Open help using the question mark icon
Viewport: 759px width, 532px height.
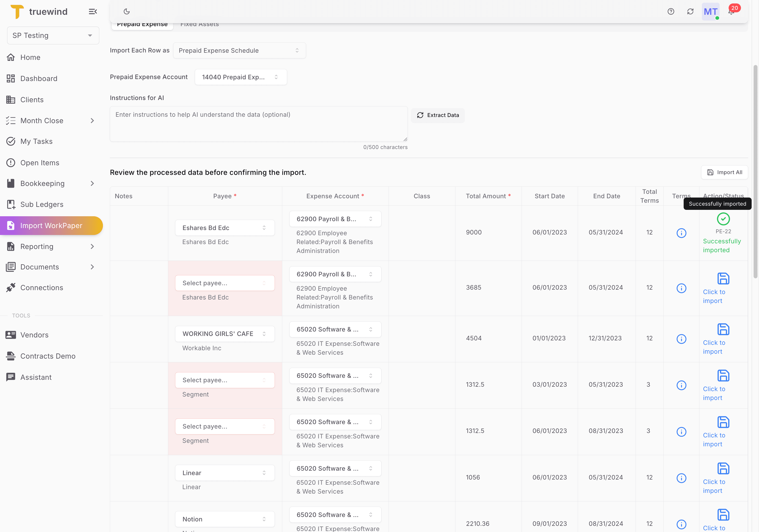(x=671, y=12)
